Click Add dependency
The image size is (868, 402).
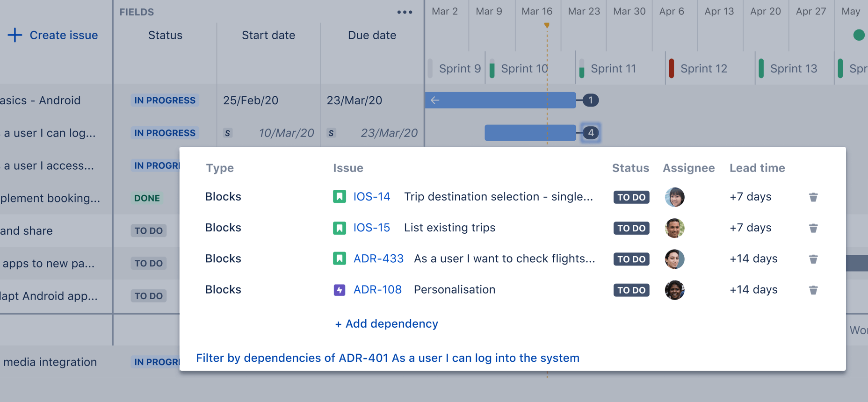(386, 324)
